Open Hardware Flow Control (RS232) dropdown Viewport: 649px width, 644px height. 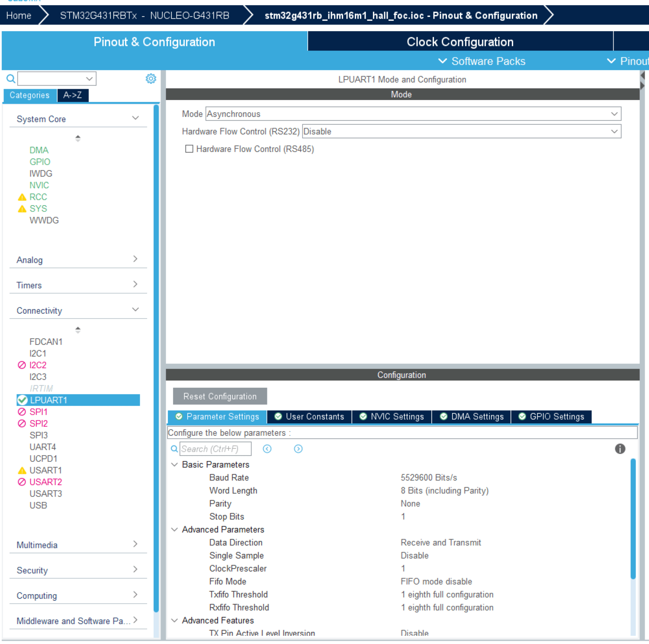point(461,132)
